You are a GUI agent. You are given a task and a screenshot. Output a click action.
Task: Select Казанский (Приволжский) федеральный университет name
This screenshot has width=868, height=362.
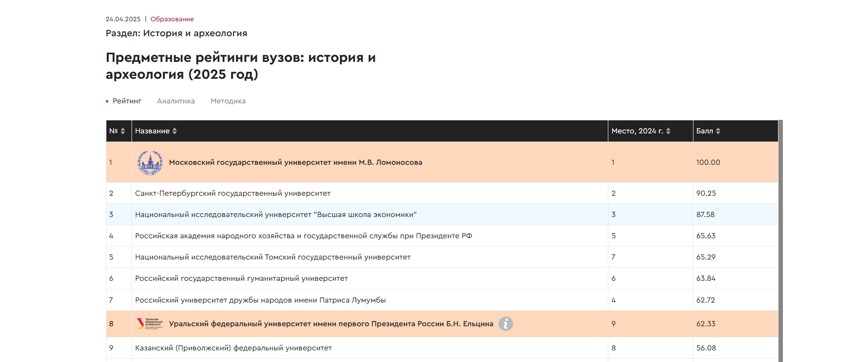point(234,348)
